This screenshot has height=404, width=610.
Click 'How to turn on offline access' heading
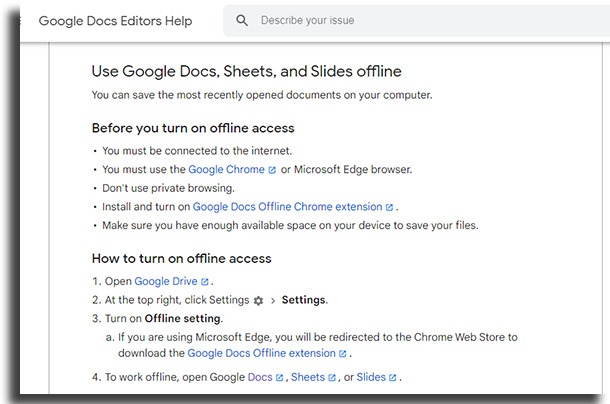click(x=182, y=258)
